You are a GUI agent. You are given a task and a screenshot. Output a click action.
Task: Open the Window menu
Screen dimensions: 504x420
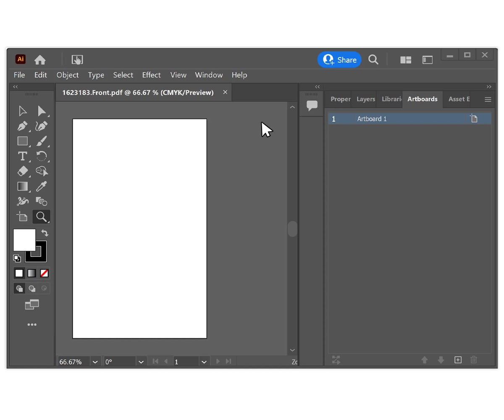click(209, 75)
